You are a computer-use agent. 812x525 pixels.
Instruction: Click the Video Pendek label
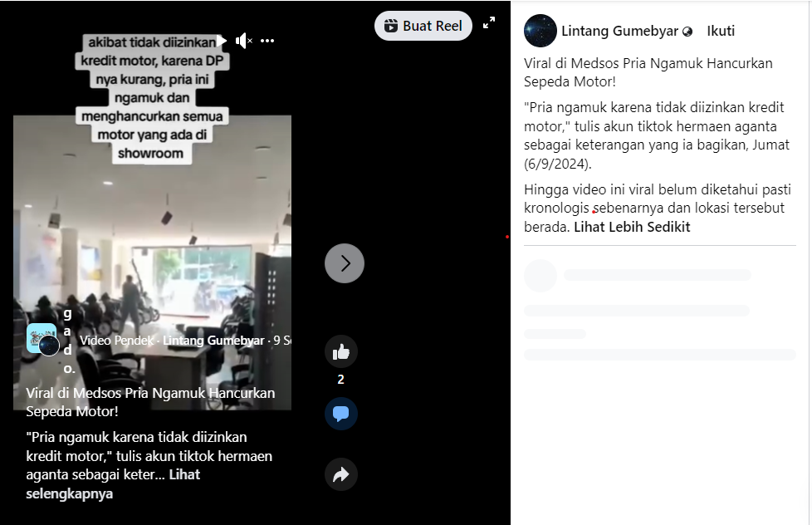pos(116,341)
